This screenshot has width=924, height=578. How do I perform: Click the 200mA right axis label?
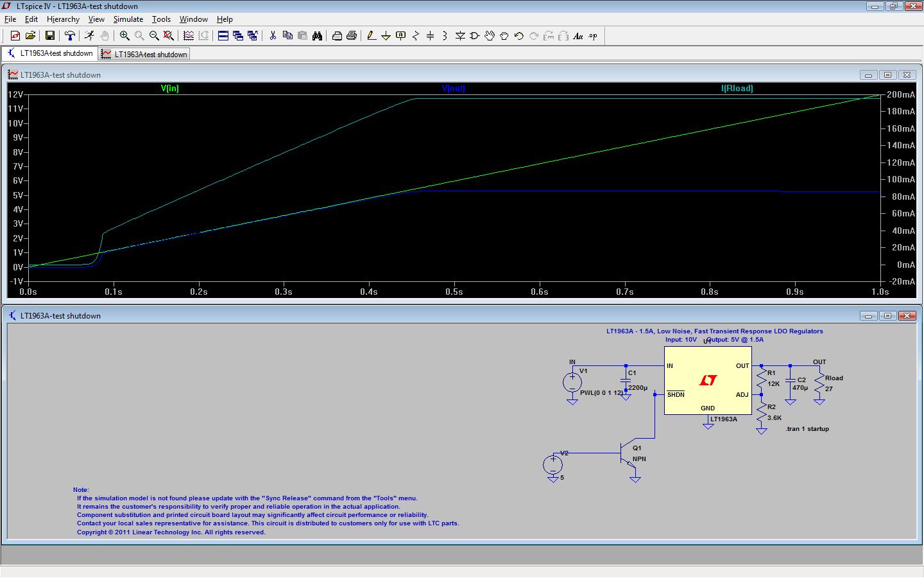[901, 94]
